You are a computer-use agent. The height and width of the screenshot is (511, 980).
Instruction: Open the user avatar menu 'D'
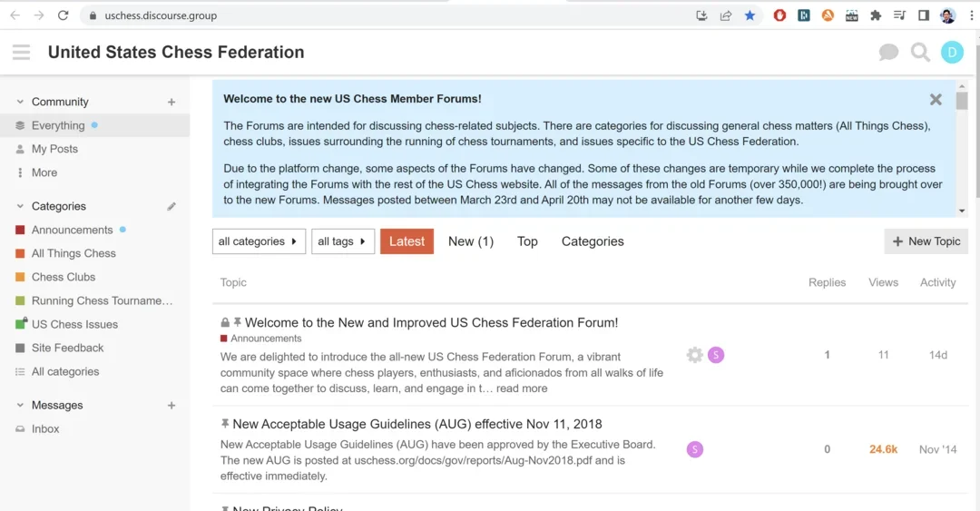coord(952,53)
